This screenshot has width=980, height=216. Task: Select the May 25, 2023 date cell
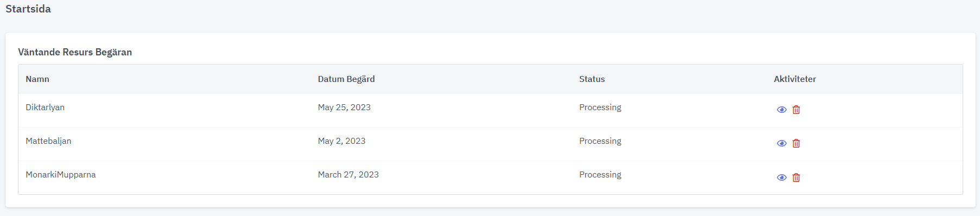point(344,107)
